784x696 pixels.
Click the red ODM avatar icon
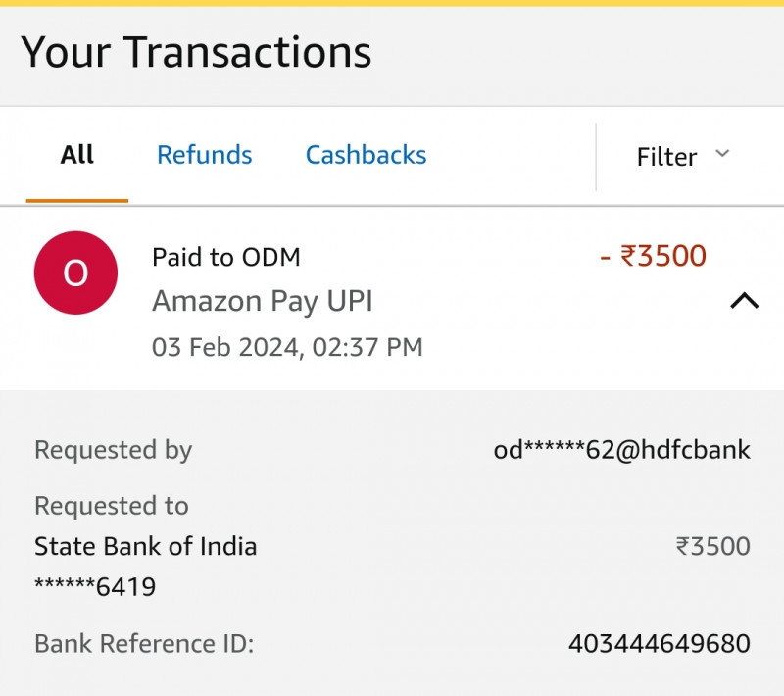[x=75, y=273]
